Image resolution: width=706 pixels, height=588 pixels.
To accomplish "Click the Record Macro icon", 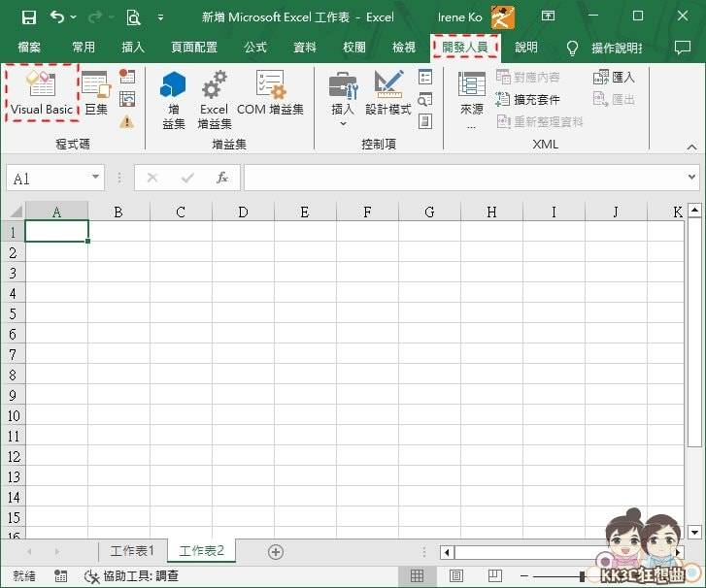I will (127, 76).
